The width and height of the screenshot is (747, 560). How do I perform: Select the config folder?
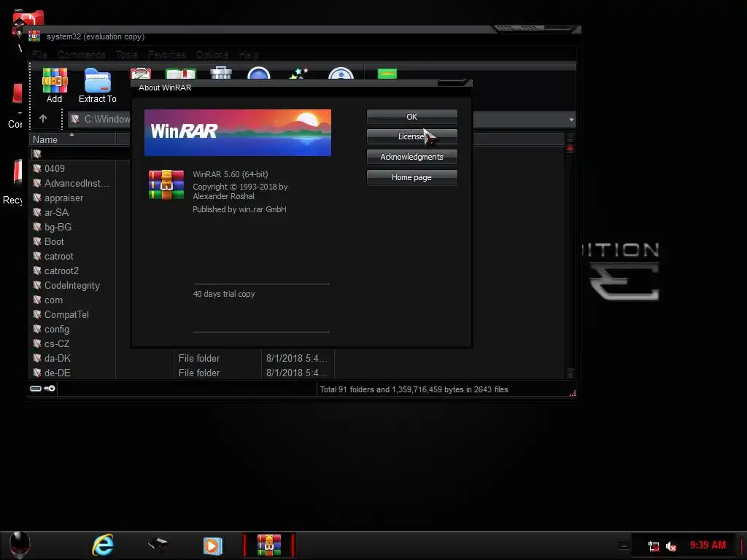57,330
